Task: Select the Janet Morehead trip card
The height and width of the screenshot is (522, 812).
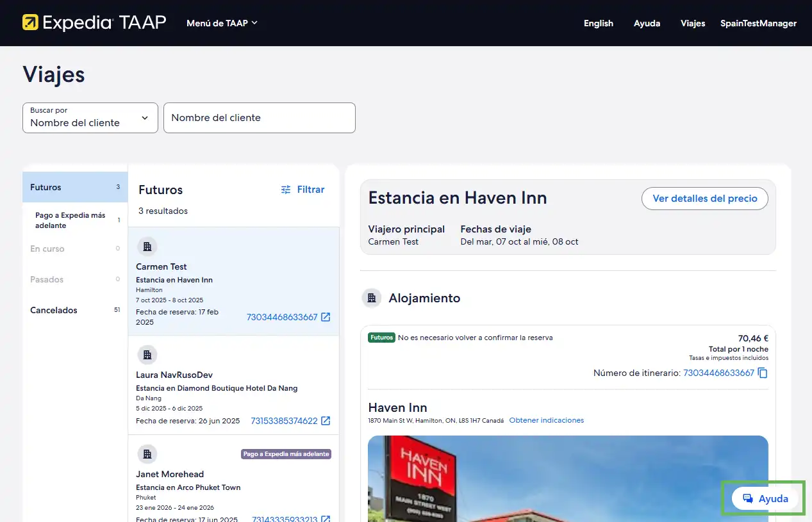Action: [233, 478]
